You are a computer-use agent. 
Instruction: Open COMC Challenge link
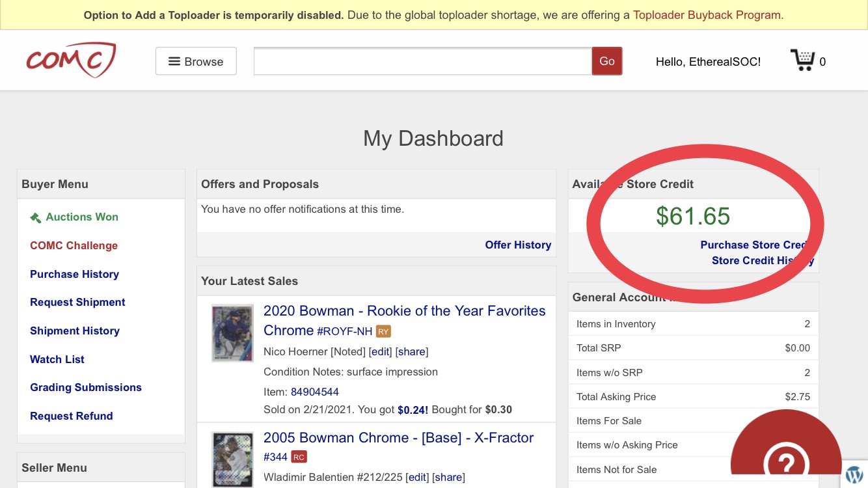74,245
